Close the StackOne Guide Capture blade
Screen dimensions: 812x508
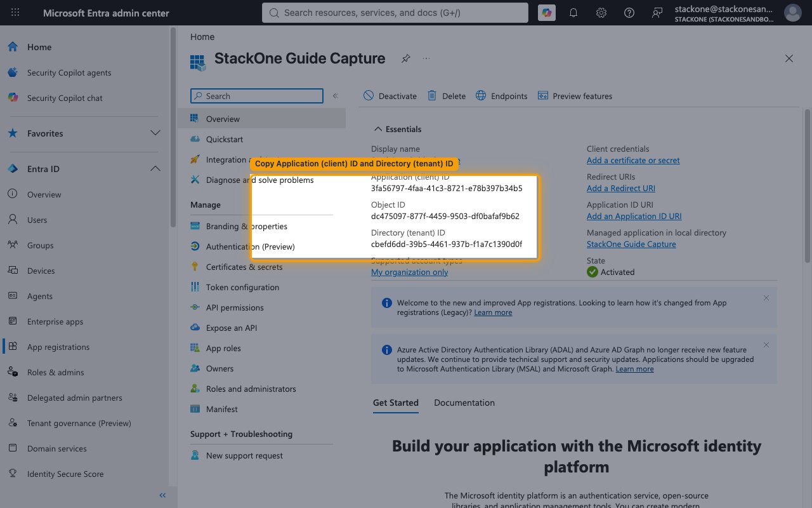pos(789,58)
